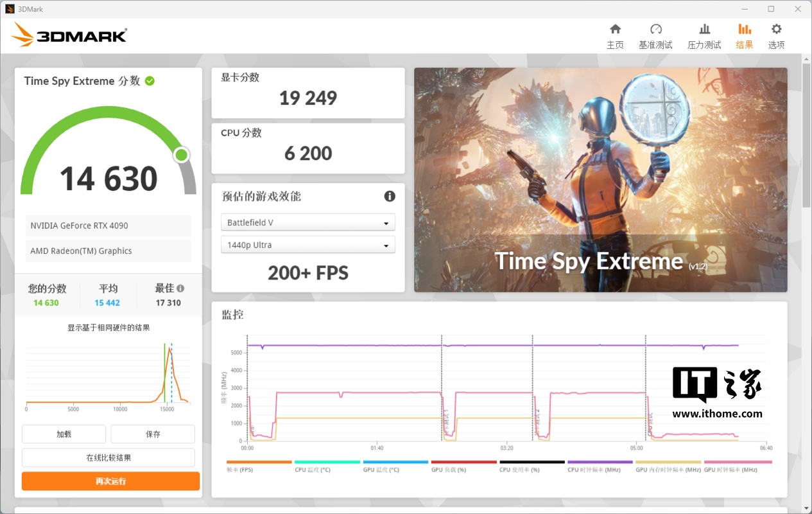Click the scrollbar up arrow

806,59
